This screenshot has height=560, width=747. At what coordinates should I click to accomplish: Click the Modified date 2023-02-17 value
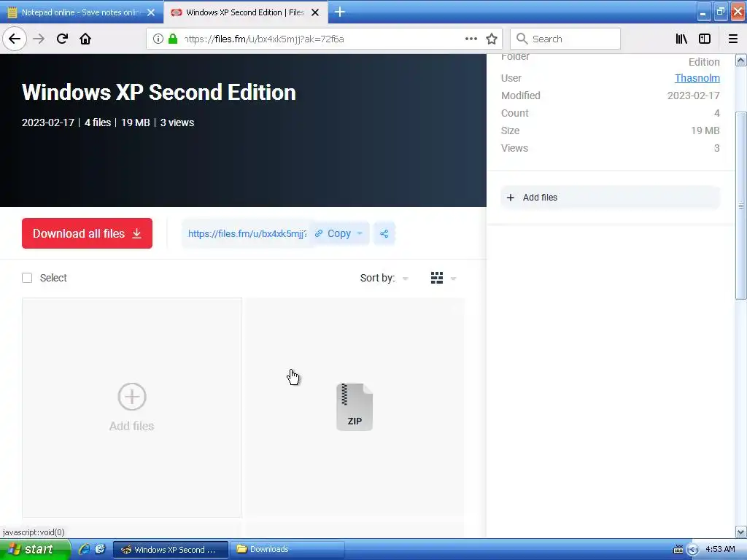(x=693, y=96)
